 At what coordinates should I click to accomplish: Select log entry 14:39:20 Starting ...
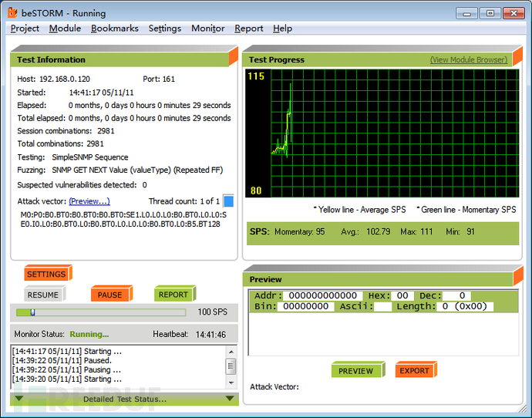(x=66, y=379)
